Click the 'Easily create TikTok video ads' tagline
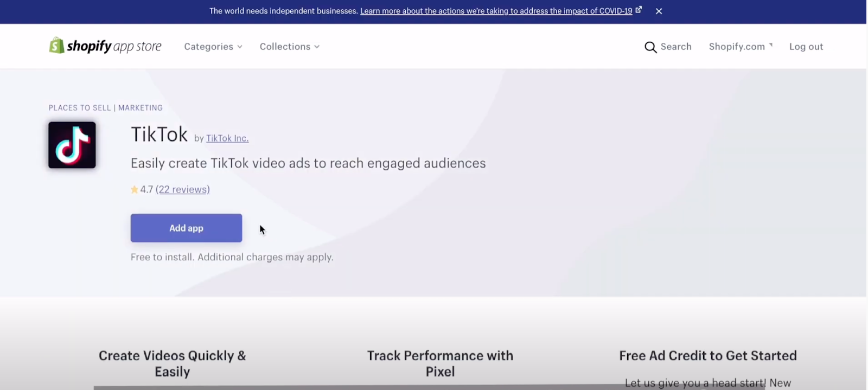This screenshot has height=390, width=868. [308, 163]
